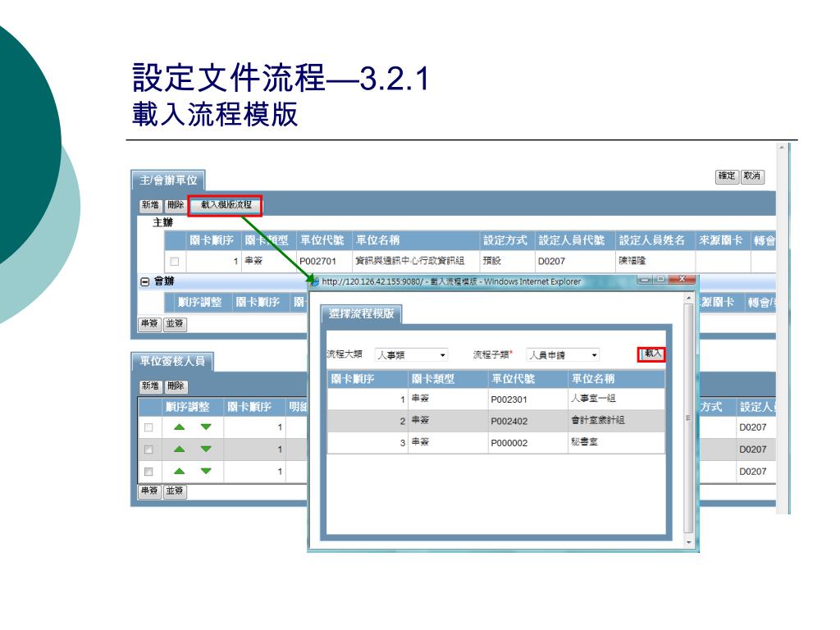Click main page scrollbar up arrow
Screen dimensions: 840x630
coord(782,148)
